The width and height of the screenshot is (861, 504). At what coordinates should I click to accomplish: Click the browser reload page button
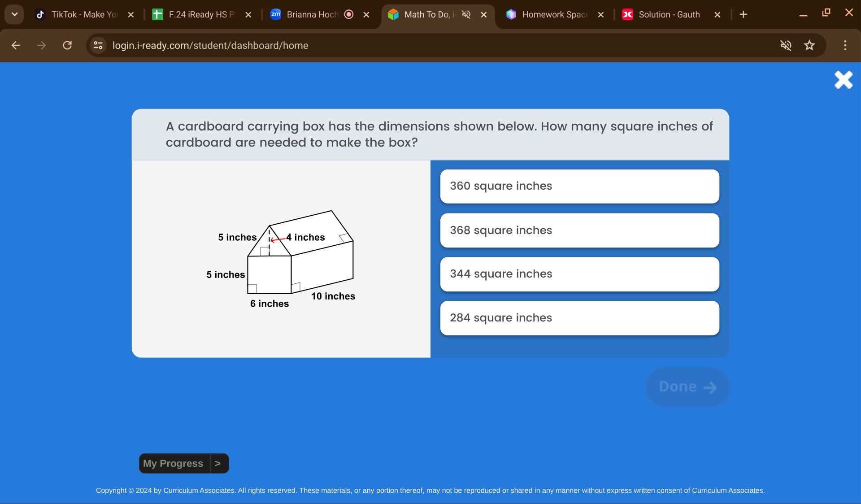(x=67, y=46)
